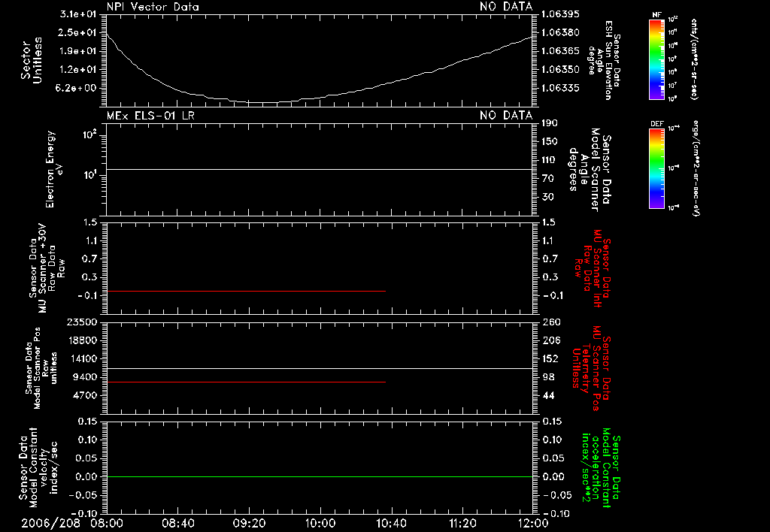Click the 1.06350 elevation tick value

click(x=561, y=70)
